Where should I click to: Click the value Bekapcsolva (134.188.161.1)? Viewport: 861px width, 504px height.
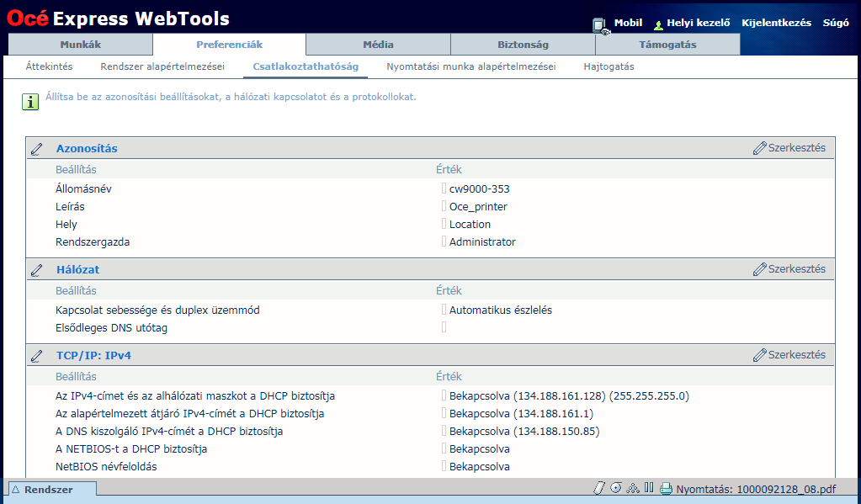[x=522, y=413]
